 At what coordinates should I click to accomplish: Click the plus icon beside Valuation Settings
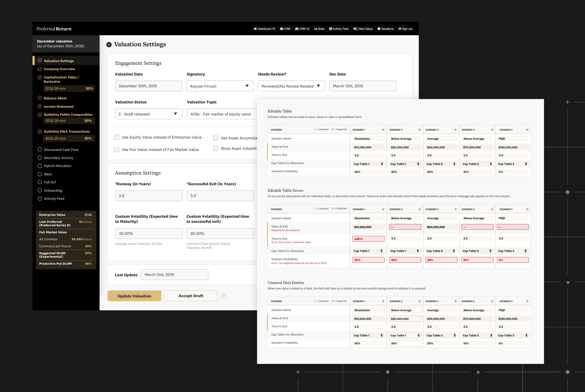109,44
